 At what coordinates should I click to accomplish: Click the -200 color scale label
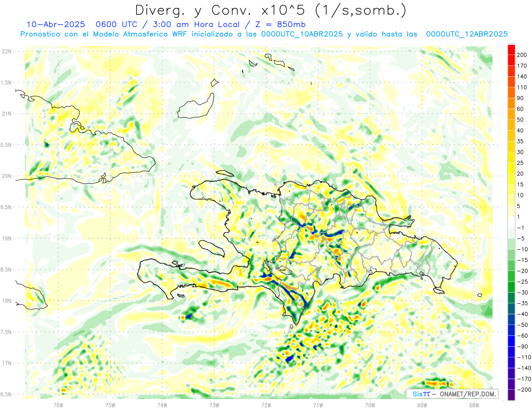click(x=525, y=390)
